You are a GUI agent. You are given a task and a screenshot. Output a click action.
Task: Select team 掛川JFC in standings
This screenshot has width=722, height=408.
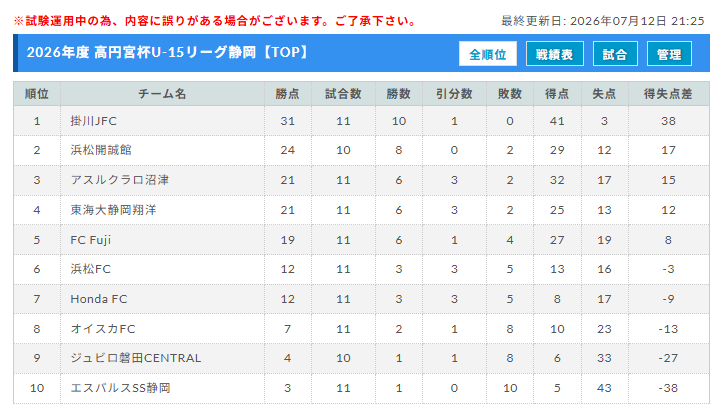click(x=93, y=121)
